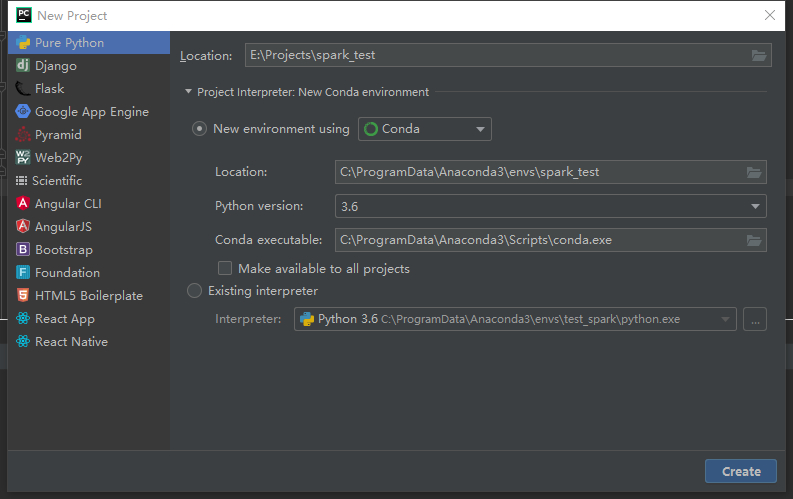Click the PyCharm logo in title bar
793x499 pixels.
pos(24,15)
